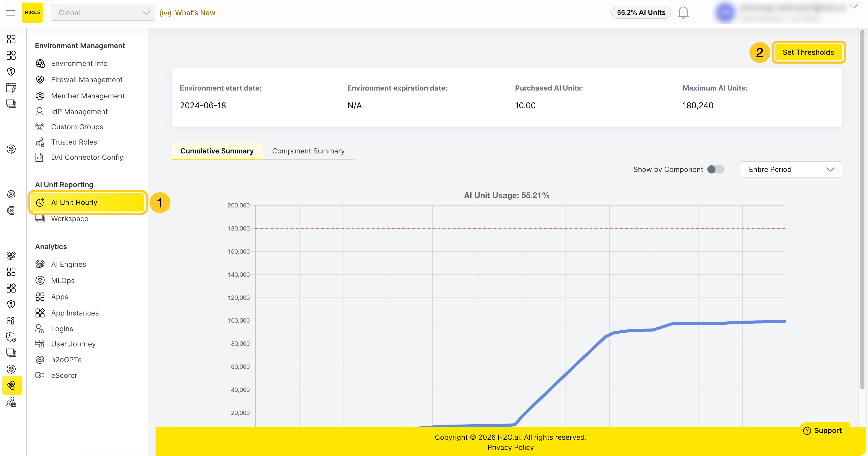
Task: Click the Set Thresholds button
Action: point(808,52)
